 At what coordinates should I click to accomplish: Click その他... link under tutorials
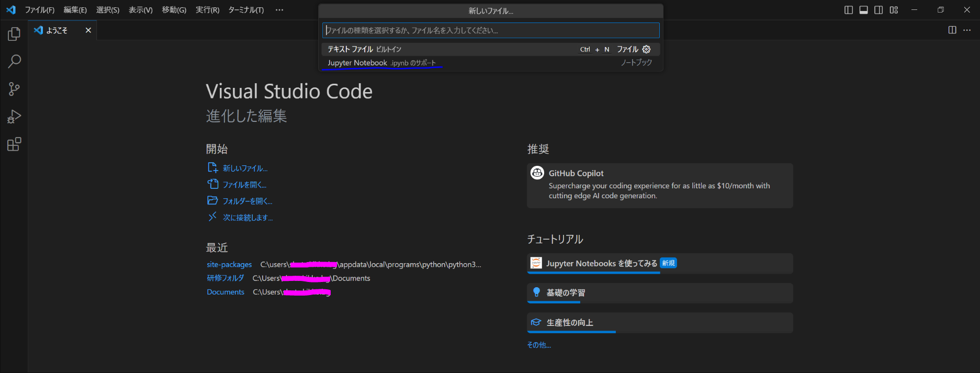click(539, 345)
